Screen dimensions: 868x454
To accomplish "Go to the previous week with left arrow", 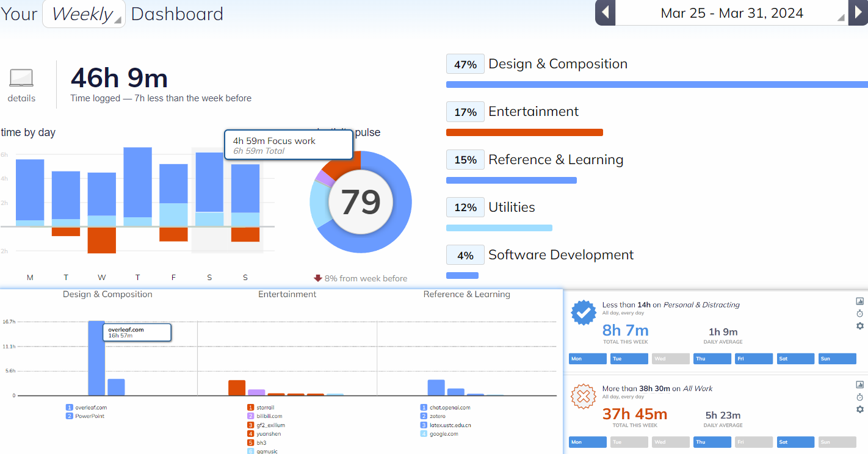I will (605, 13).
